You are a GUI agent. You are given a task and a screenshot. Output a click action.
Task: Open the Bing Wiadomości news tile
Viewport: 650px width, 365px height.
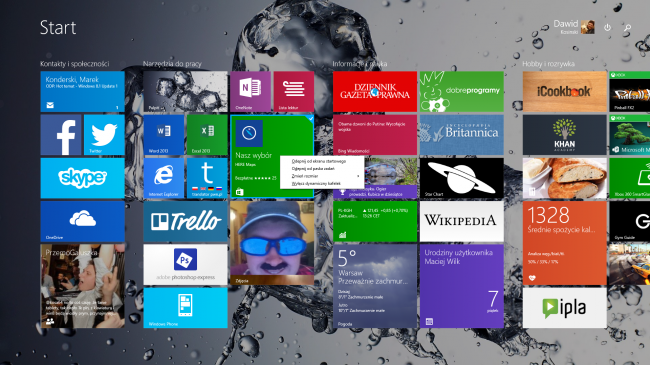pyautogui.click(x=375, y=135)
